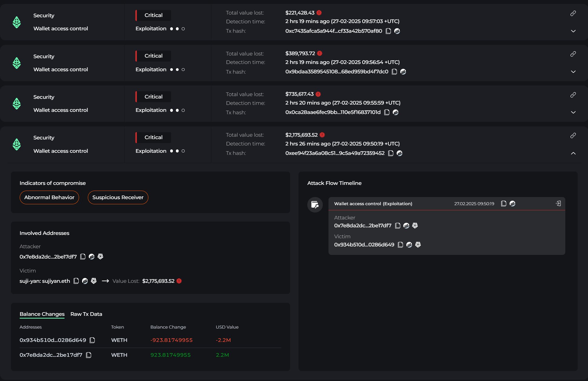Click the link icon on first critical alert

coord(573,13)
